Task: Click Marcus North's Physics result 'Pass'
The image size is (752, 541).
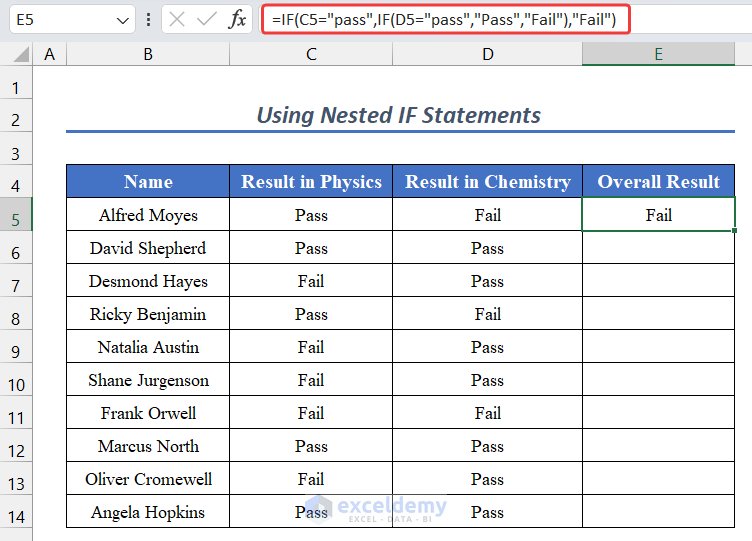Action: tap(311, 447)
